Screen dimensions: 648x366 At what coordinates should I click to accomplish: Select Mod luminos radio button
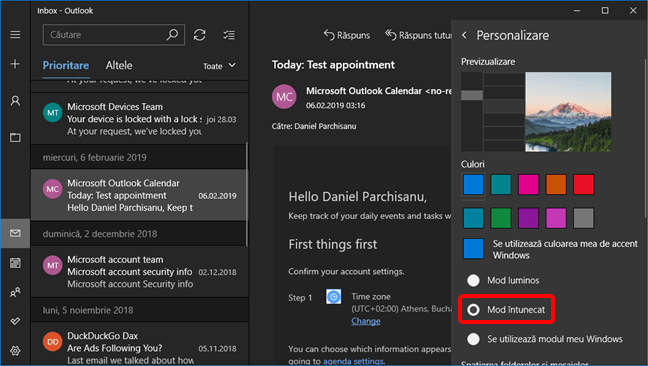coord(473,280)
